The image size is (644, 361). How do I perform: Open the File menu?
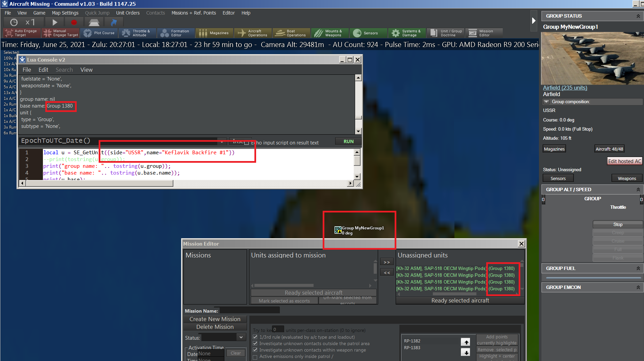tap(8, 13)
